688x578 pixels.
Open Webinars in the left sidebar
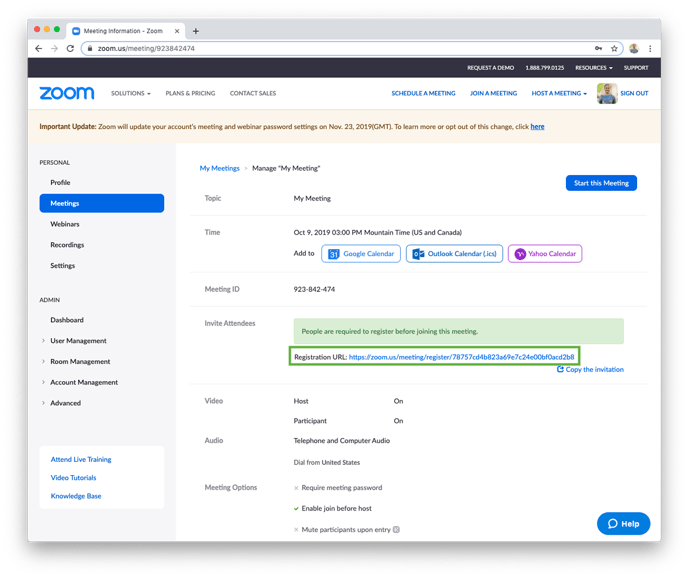[65, 224]
